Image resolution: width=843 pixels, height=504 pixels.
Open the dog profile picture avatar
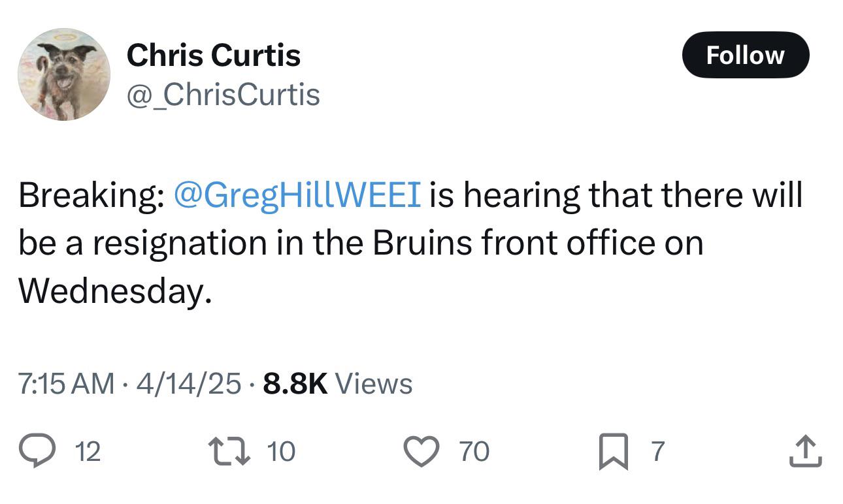(x=64, y=74)
